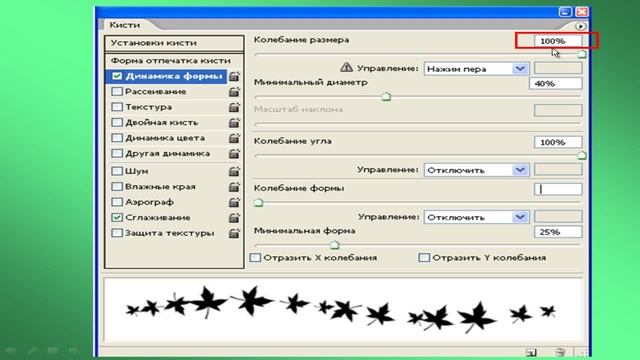
Task: Click the Колебание размера slider handle
Action: (582, 54)
